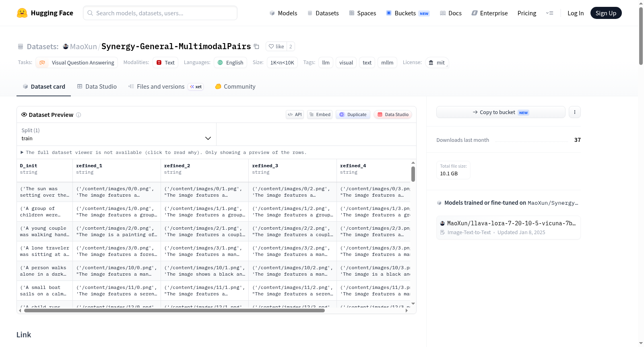
Task: Click the table scroll down arrow
Action: tap(413, 303)
